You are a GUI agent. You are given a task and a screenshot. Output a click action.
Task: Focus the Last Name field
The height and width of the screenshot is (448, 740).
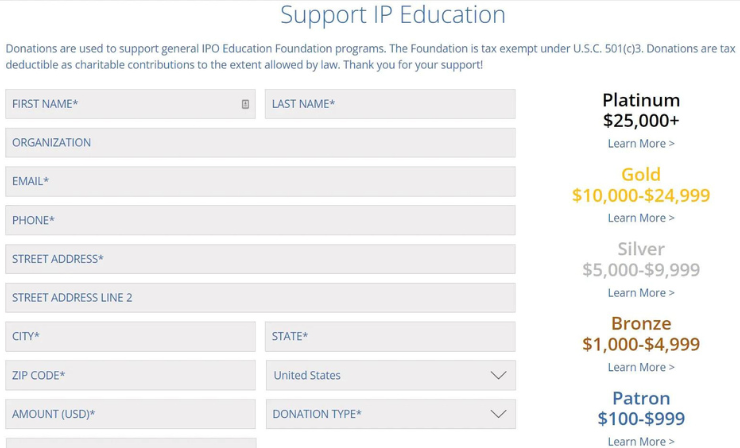[390, 104]
